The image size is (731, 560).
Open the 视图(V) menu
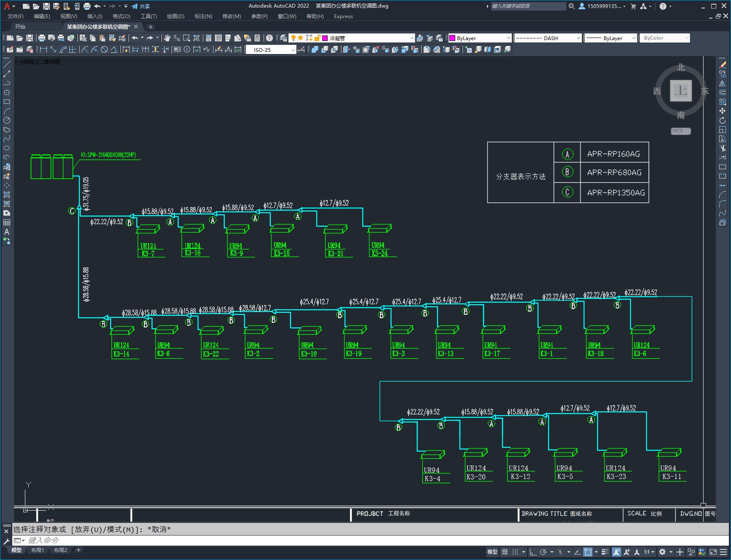tap(68, 16)
